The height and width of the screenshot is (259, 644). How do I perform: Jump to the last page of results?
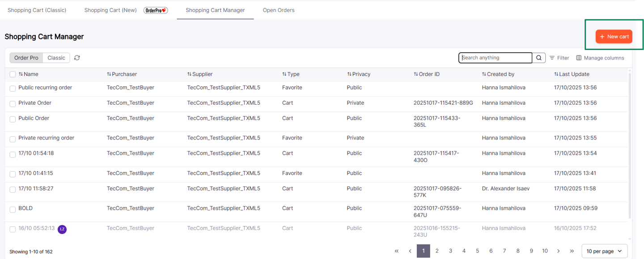click(x=572, y=251)
